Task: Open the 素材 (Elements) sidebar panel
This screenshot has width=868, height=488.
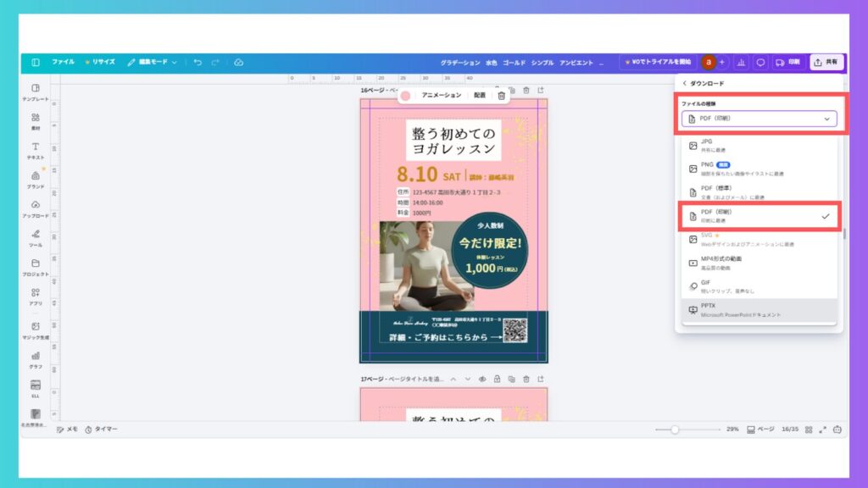Action: [x=36, y=121]
